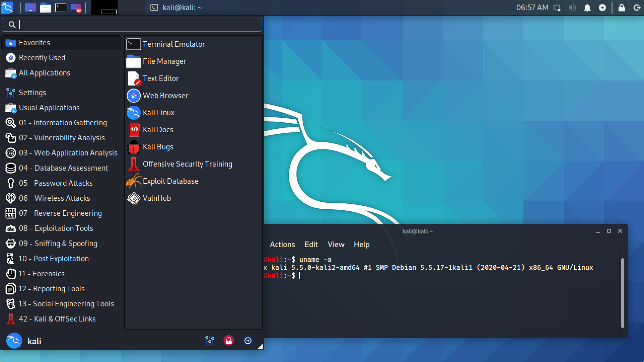Screen dimensions: 644x362
Task: Open notifications bell in top panel
Action: 587,8
